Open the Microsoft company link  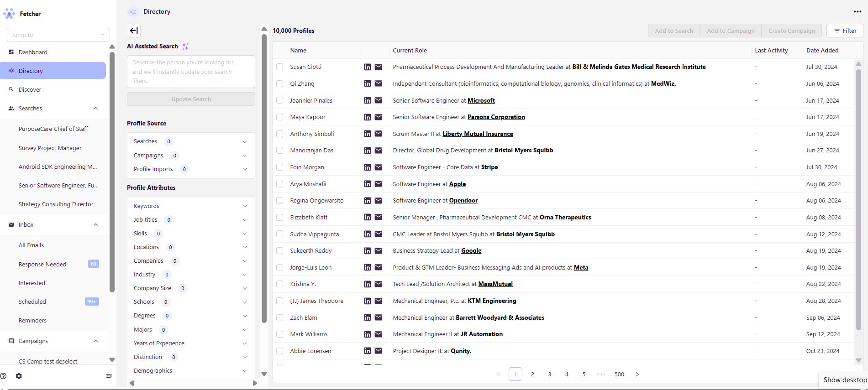pos(481,100)
